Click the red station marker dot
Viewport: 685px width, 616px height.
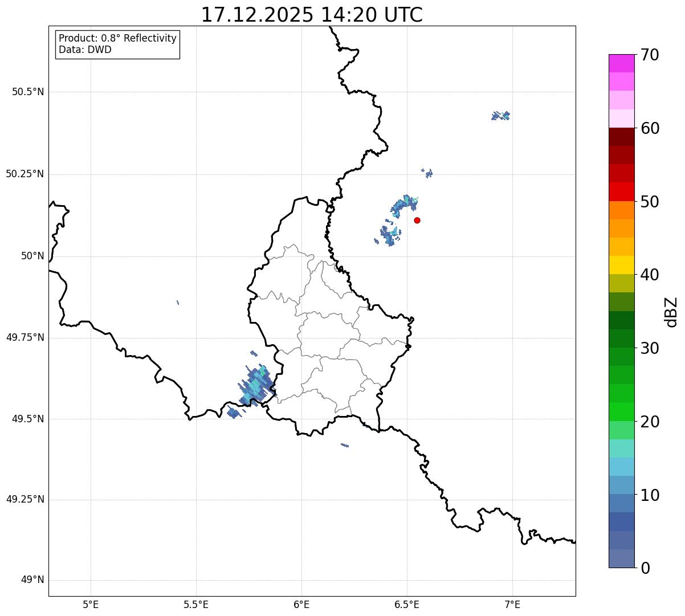[x=417, y=220]
